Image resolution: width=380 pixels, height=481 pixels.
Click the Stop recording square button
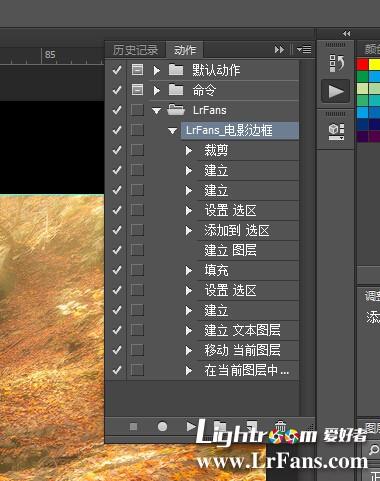tap(133, 427)
